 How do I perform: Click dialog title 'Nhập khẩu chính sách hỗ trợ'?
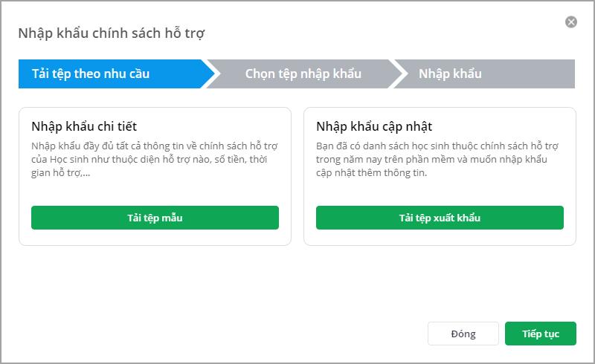click(112, 33)
